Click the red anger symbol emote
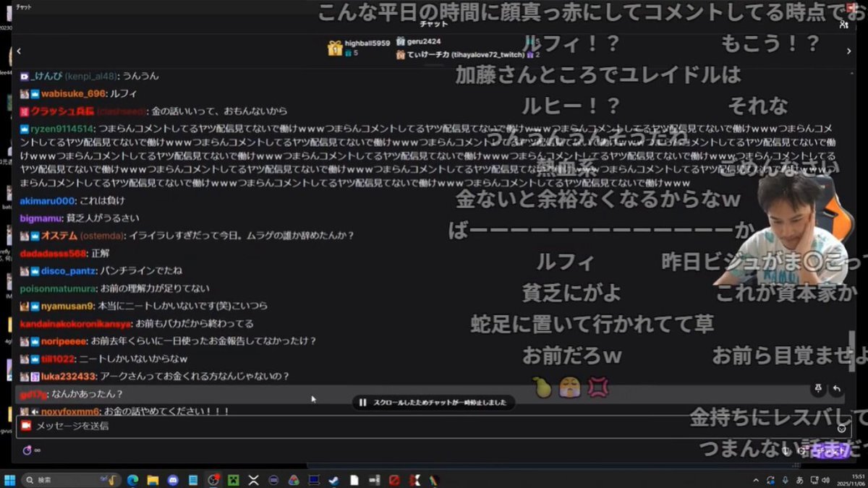This screenshot has height=488, width=868. [597, 388]
